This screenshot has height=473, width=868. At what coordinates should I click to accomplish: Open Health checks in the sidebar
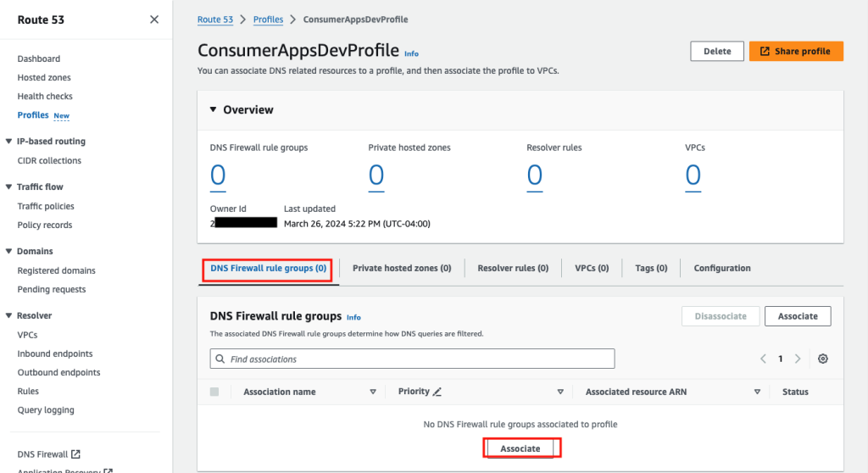[x=45, y=97]
